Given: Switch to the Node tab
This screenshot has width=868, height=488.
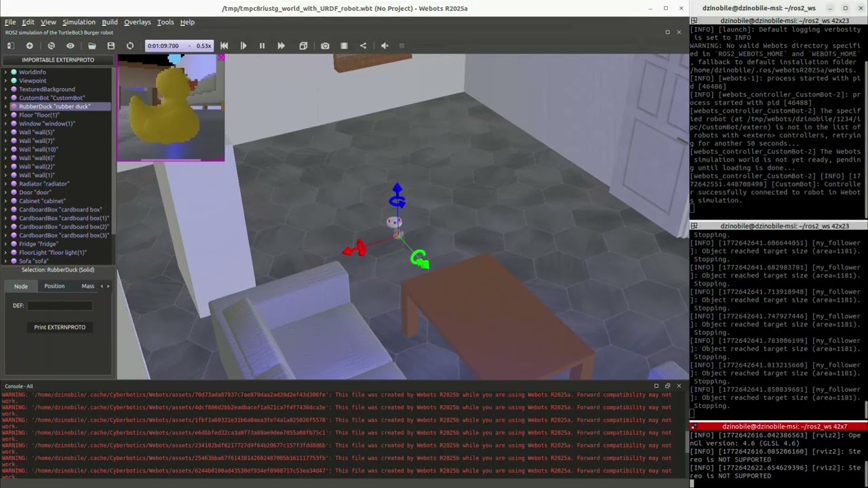Looking at the screenshot, I should [21, 286].
